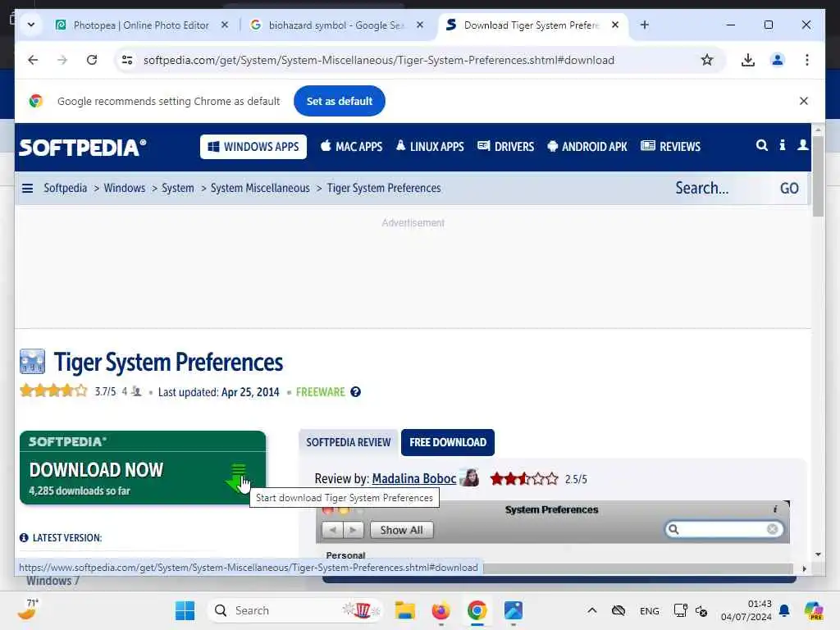This screenshot has height=630, width=840.
Task: Close the Download Tiger System Preferences tab
Action: (x=615, y=25)
